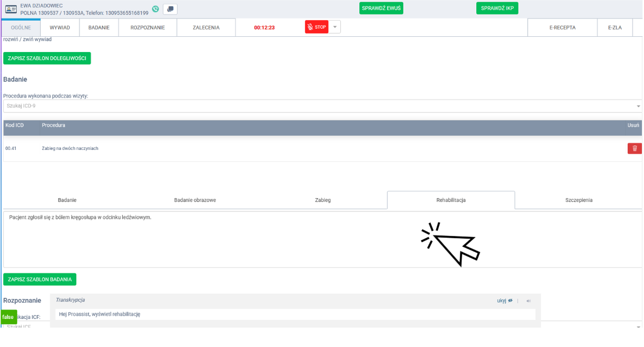Image resolution: width=644 pixels, height=347 pixels.
Task: Open the Badanie obrazowe tab
Action: pos(195,200)
